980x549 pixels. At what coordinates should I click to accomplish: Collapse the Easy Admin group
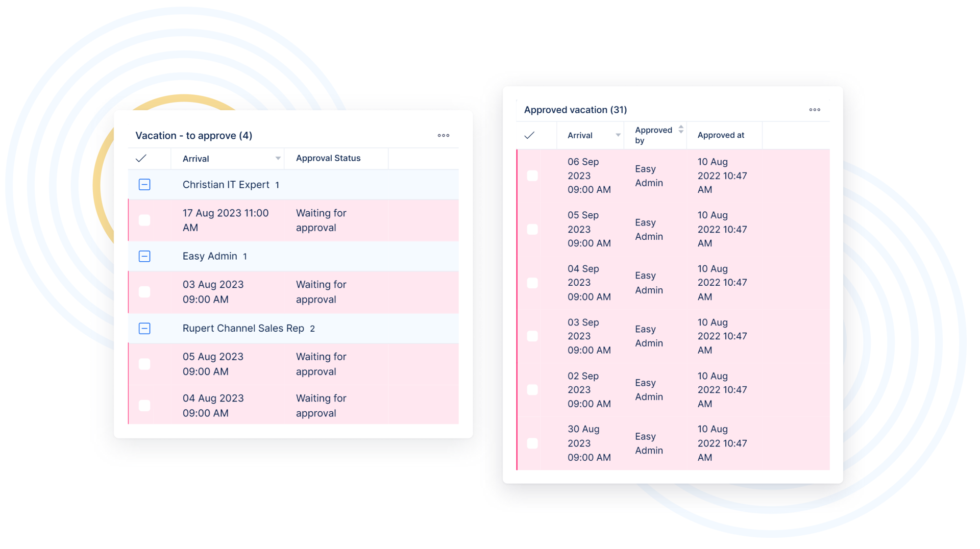coord(144,256)
